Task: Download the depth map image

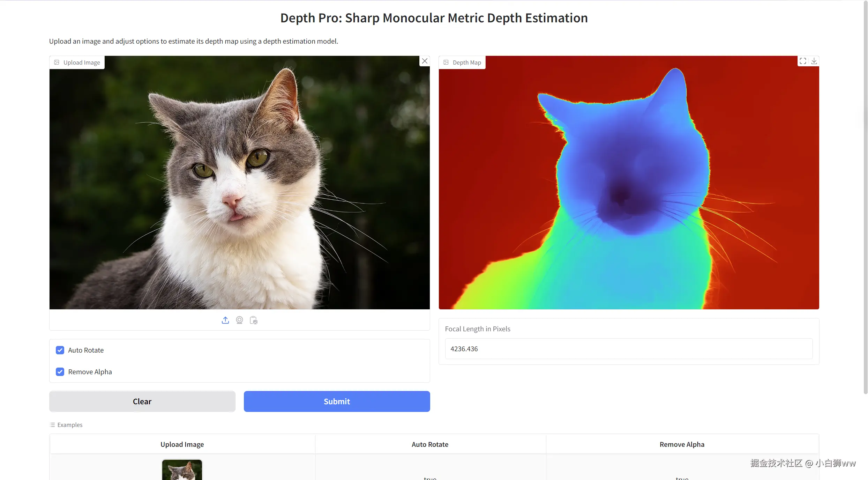Action: pyautogui.click(x=814, y=61)
